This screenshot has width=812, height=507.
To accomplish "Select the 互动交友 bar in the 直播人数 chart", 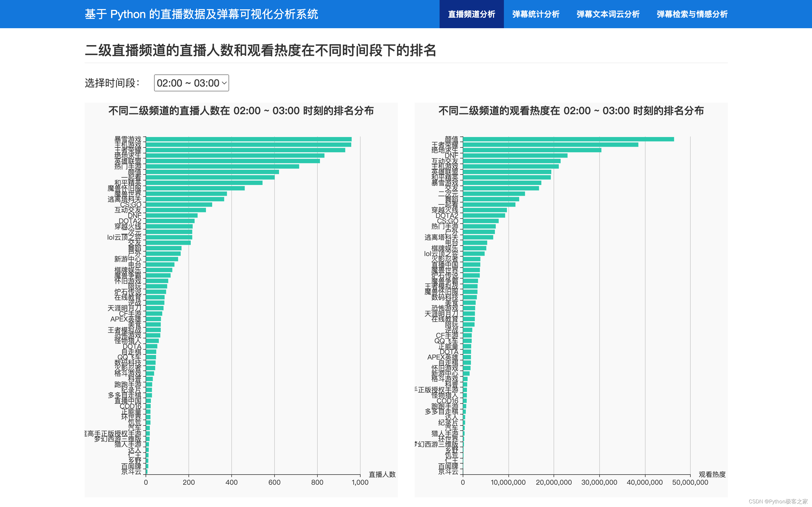I will point(176,210).
